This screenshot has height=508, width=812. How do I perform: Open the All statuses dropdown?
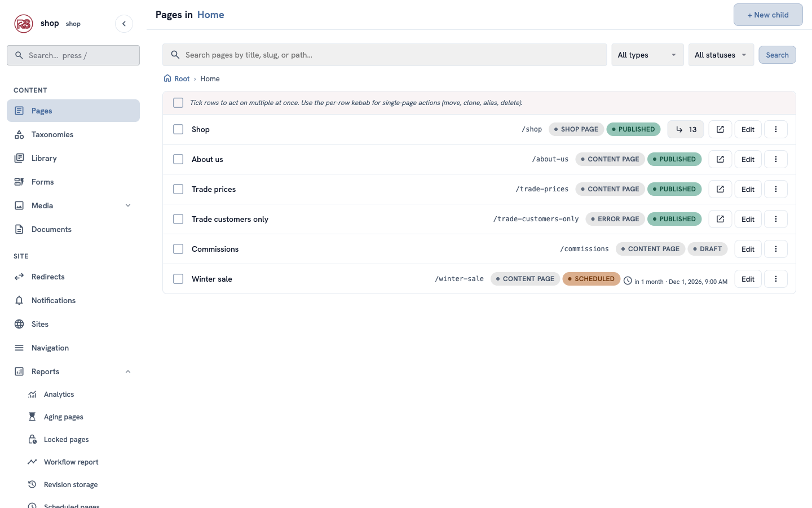click(x=721, y=55)
